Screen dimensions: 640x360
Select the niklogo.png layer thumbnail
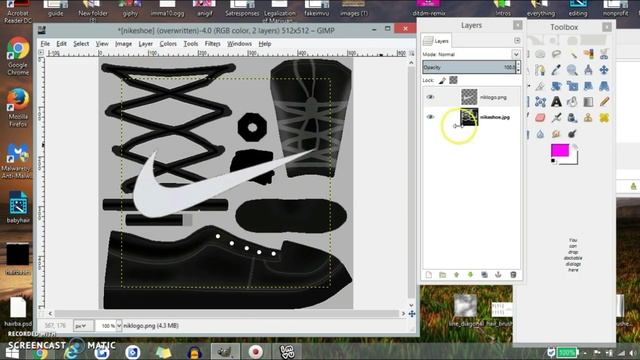point(469,97)
